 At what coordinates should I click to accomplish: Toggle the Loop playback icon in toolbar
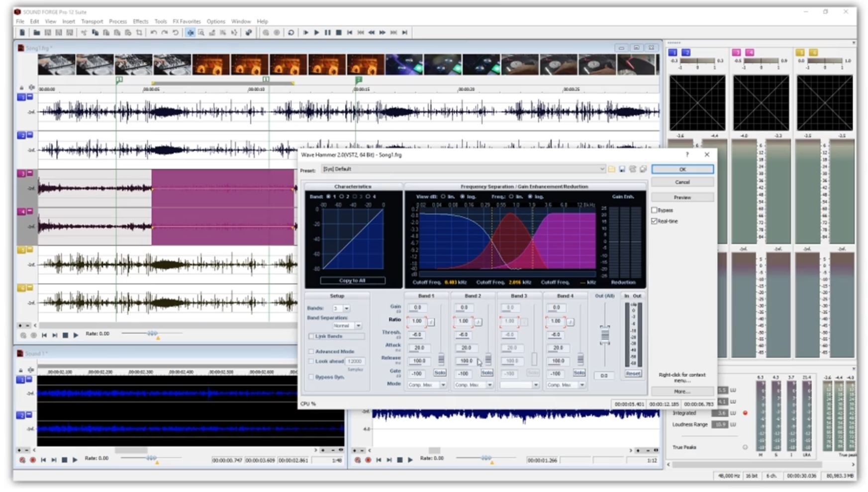point(291,33)
